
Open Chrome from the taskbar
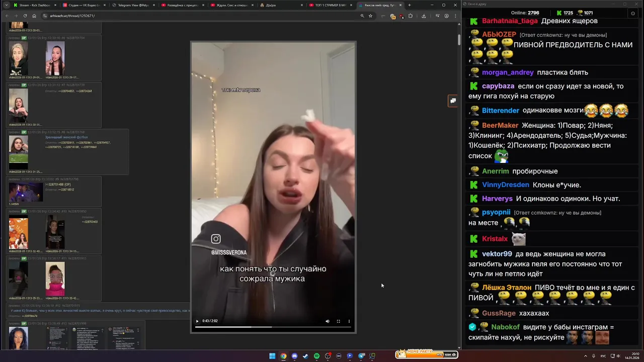click(283, 356)
